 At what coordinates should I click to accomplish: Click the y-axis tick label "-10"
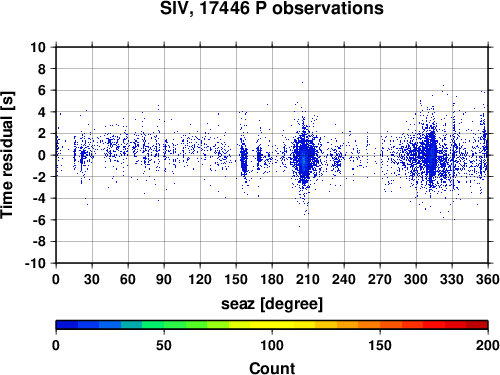tap(35, 263)
